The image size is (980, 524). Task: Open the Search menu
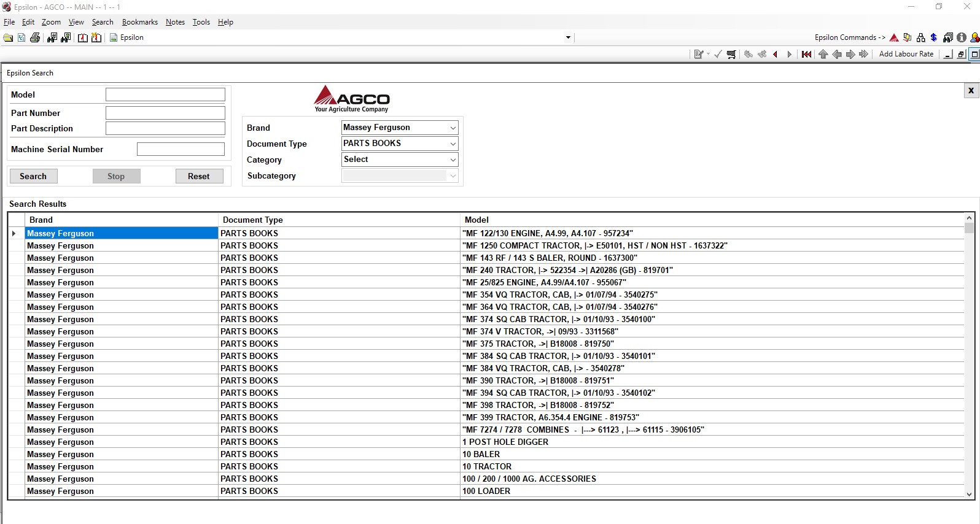(103, 22)
